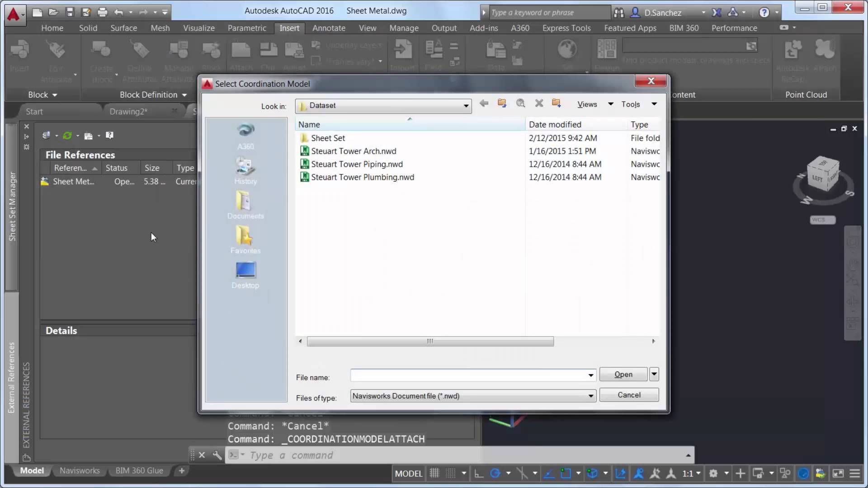The width and height of the screenshot is (868, 488).
Task: Select the Attach tool in the Insert ribbon
Action: [241, 54]
